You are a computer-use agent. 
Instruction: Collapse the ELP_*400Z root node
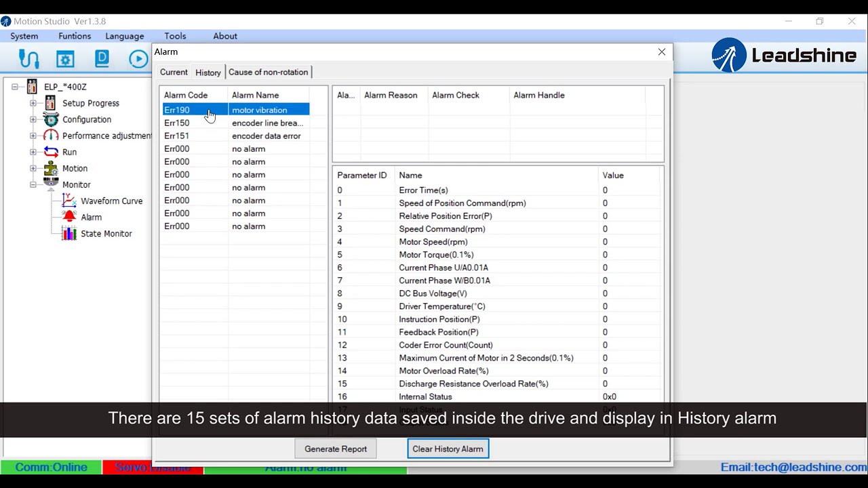(15, 87)
